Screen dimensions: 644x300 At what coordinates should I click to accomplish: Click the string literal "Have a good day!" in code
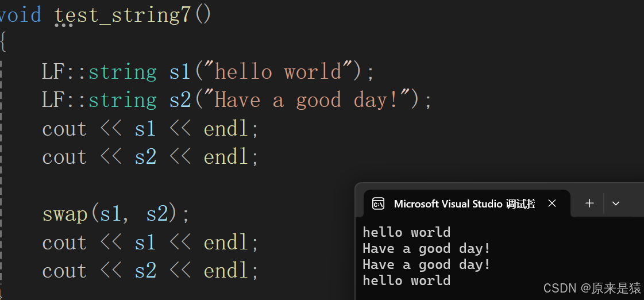click(x=307, y=100)
